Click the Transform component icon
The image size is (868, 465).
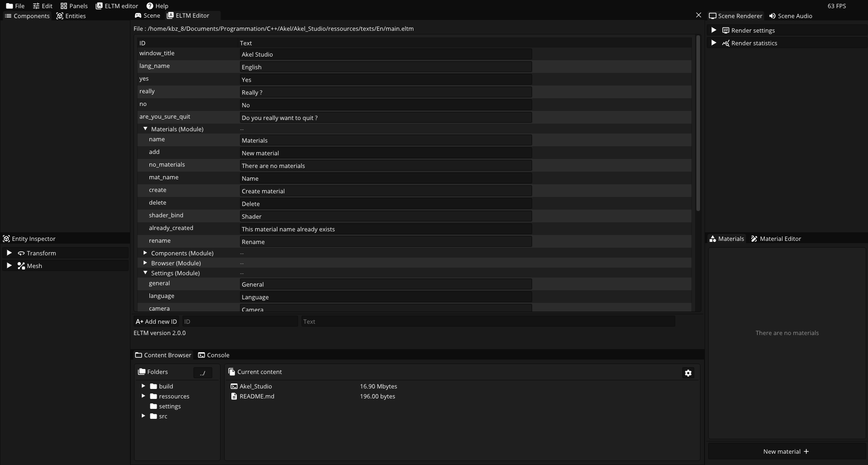tap(21, 253)
